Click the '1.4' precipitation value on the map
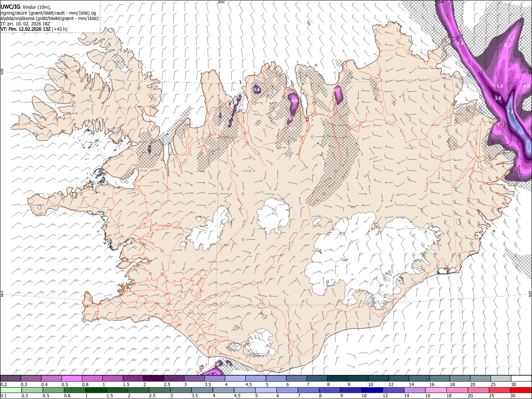Viewport: 532px width, 399px height. coord(460,43)
